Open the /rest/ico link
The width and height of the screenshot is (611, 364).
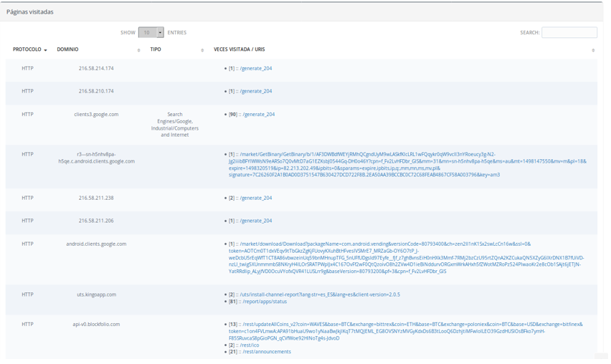pos(250,345)
